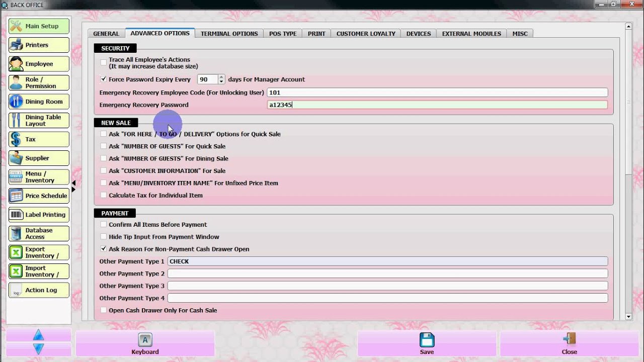
Task: Open Role / Permission settings
Action: click(x=39, y=82)
